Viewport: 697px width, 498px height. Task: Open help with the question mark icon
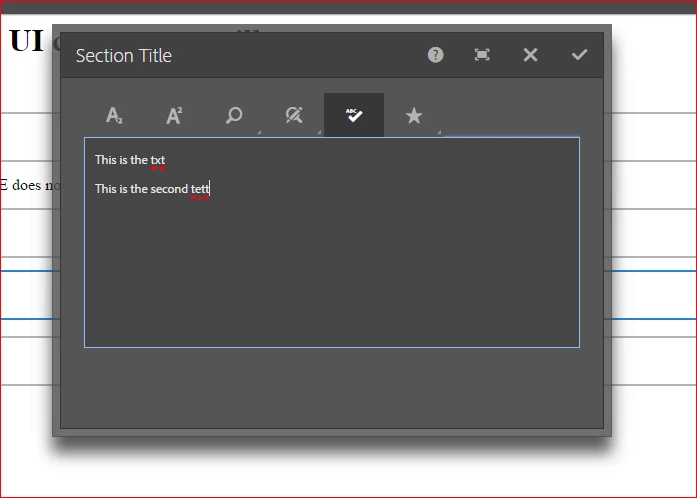tap(436, 55)
